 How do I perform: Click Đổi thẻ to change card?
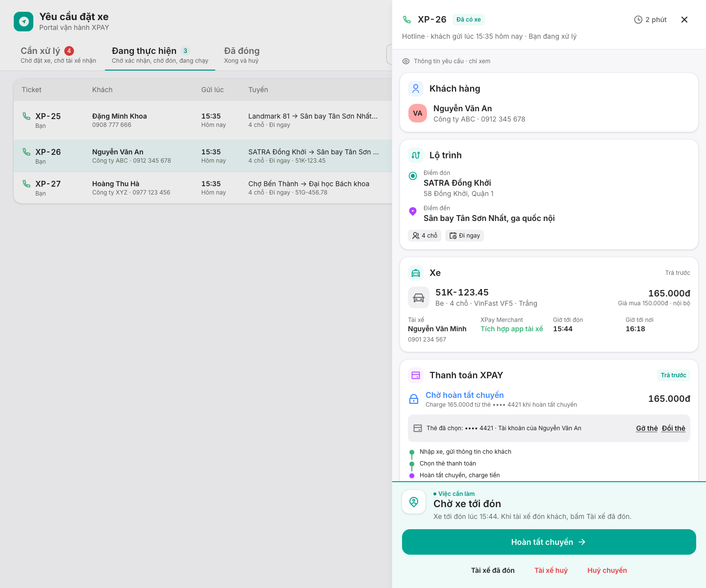674,428
